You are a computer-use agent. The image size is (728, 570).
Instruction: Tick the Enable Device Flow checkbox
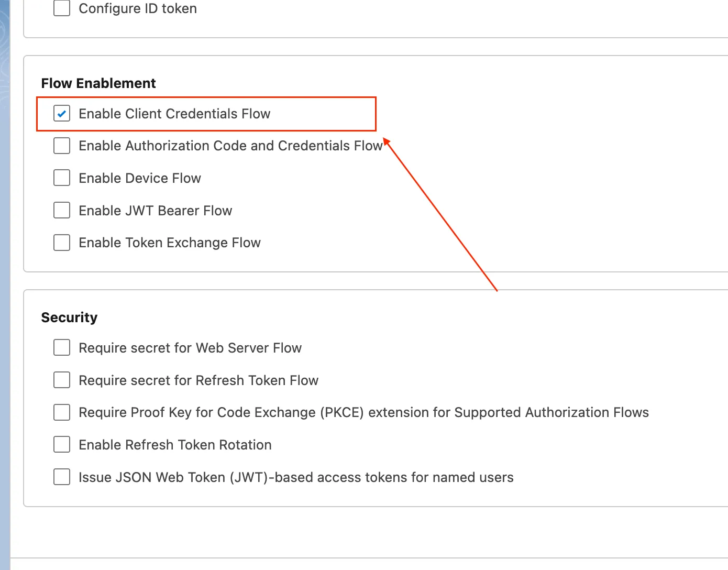tap(62, 178)
